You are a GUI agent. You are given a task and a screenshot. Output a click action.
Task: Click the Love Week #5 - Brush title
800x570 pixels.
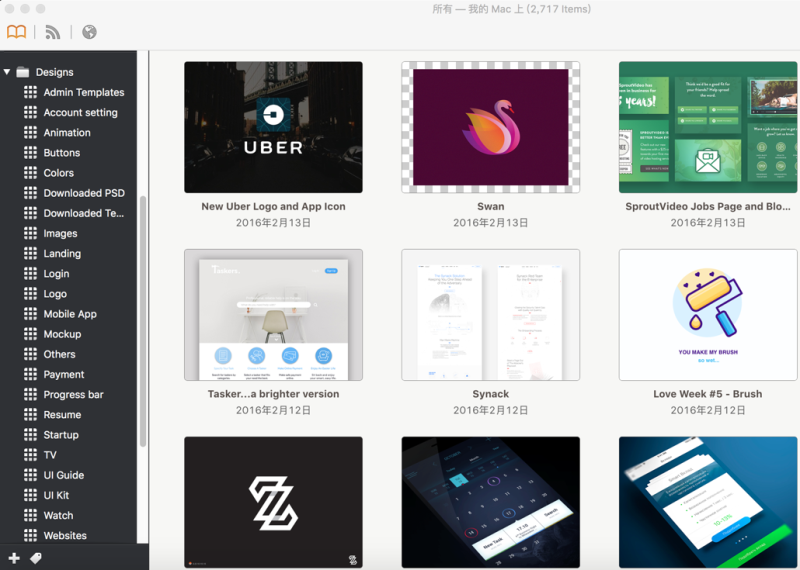(x=708, y=394)
